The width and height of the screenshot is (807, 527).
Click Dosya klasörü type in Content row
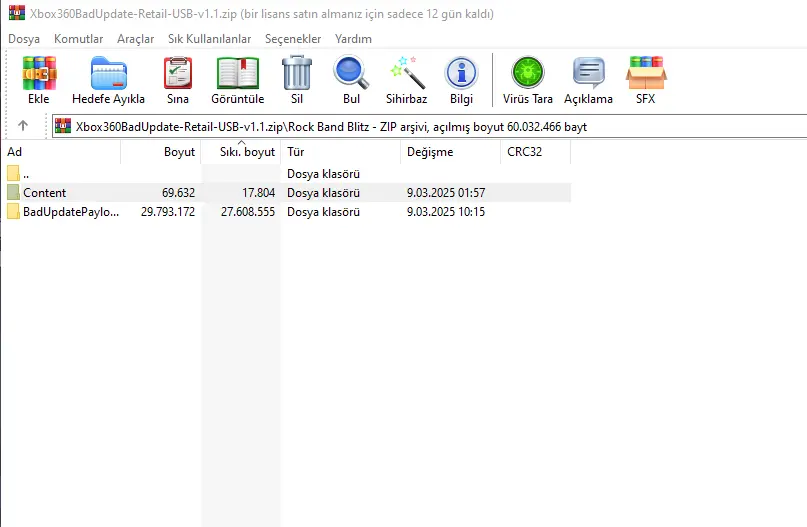[324, 193]
